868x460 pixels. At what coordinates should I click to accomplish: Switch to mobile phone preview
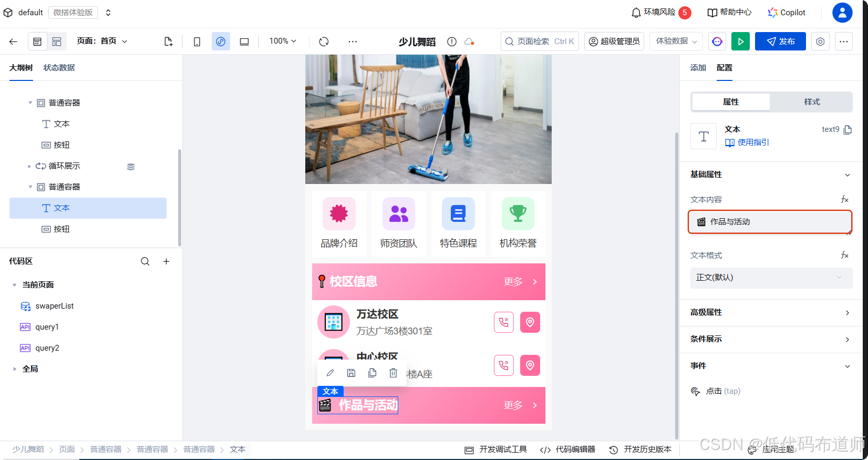(x=197, y=42)
